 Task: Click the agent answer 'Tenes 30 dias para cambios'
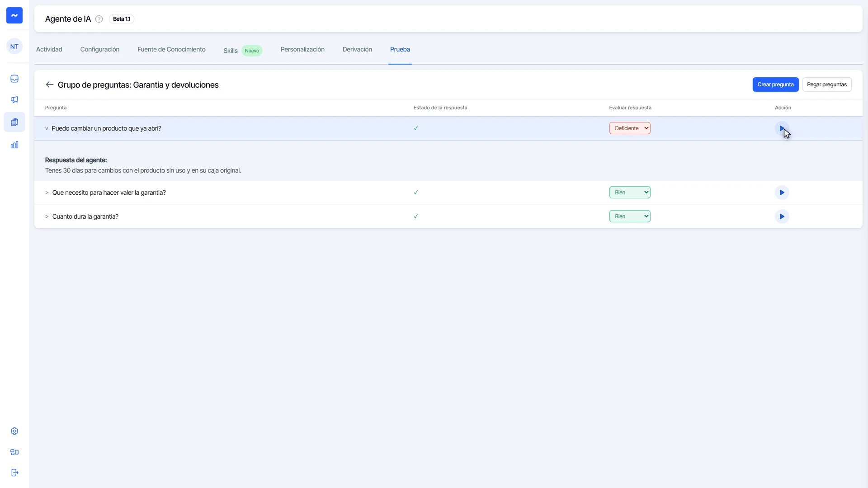click(x=143, y=171)
